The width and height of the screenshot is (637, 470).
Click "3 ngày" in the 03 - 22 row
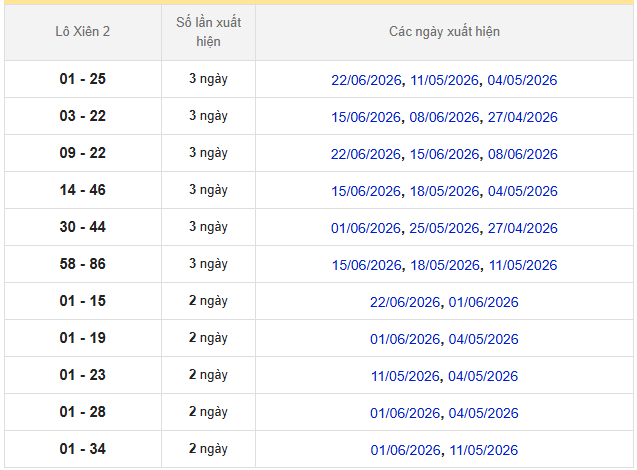pyautogui.click(x=208, y=116)
